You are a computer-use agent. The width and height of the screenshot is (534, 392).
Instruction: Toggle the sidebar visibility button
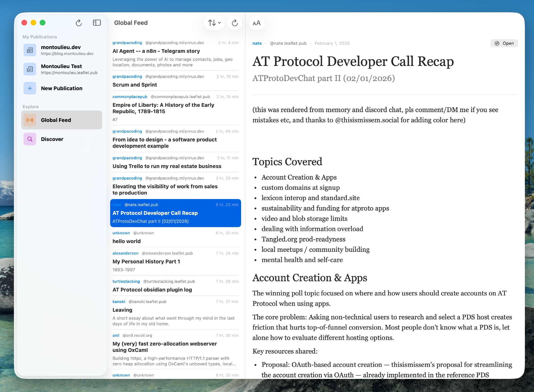(x=97, y=23)
